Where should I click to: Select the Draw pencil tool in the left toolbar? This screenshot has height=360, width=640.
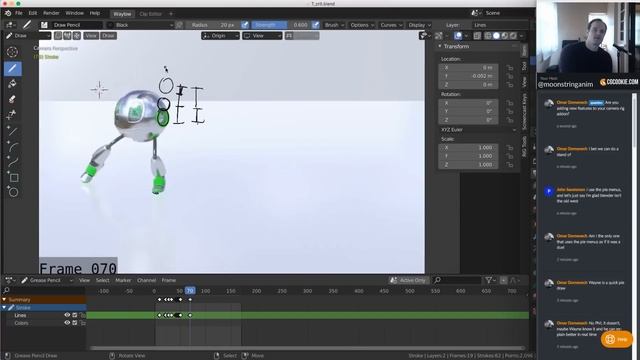[12, 68]
